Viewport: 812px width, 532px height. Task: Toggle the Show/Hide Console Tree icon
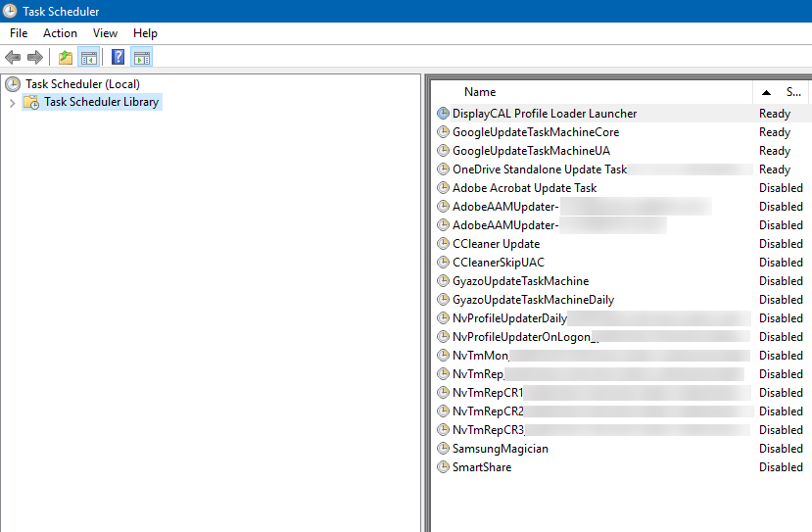tap(88, 57)
